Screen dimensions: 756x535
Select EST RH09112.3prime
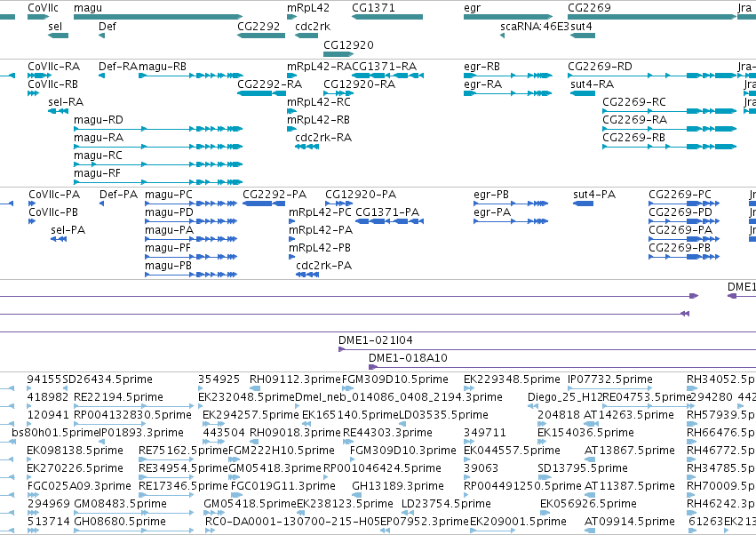pyautogui.click(x=295, y=379)
